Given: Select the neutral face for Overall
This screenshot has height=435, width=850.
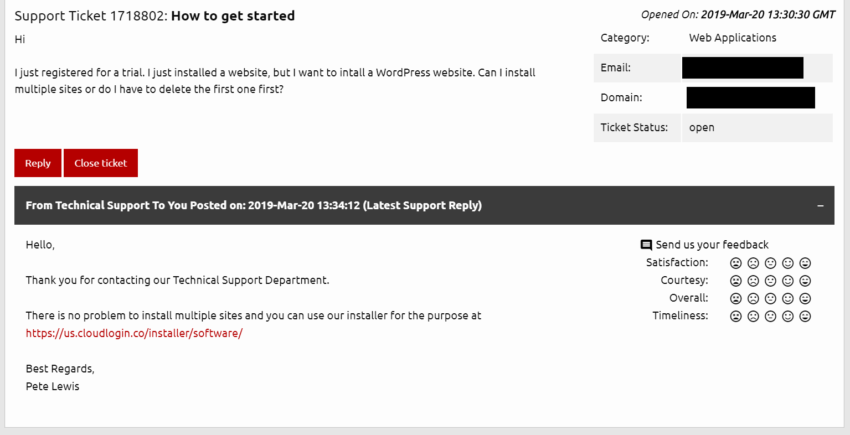Looking at the screenshot, I should [x=770, y=298].
